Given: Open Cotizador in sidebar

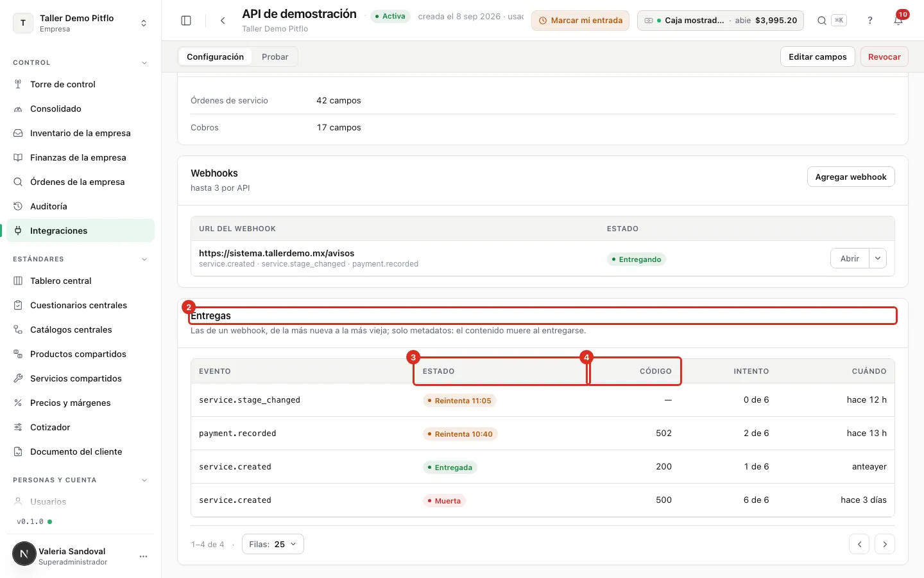Looking at the screenshot, I should coord(80,427).
